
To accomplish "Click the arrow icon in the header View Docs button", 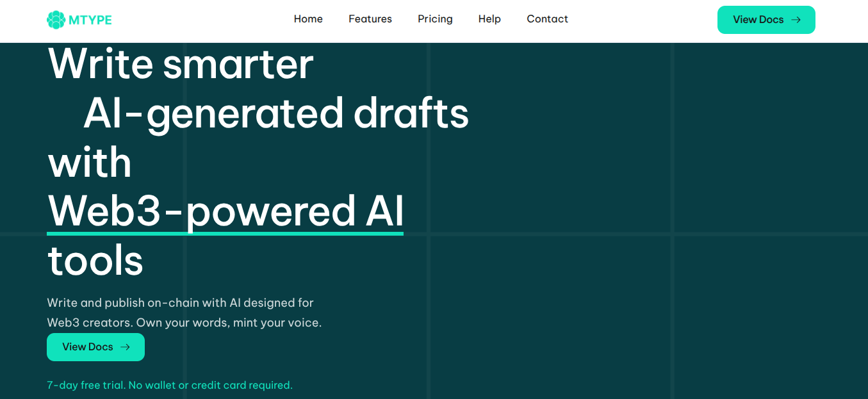I will click(796, 20).
